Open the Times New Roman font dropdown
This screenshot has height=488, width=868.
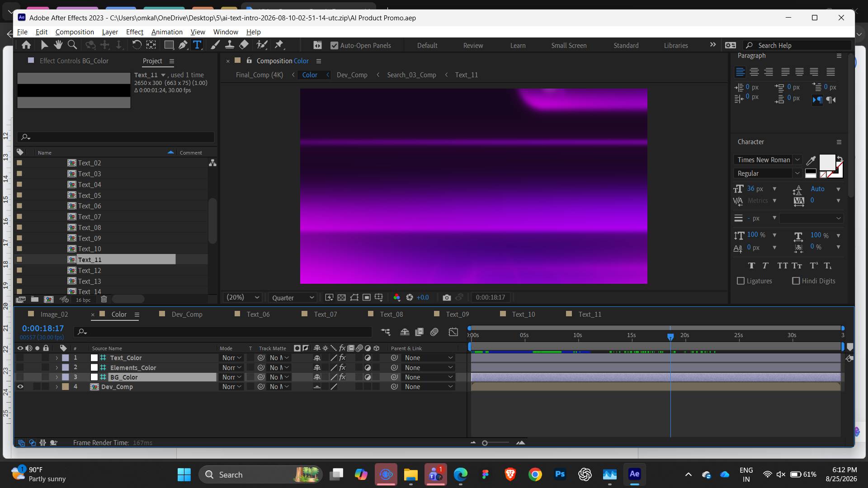coord(767,160)
